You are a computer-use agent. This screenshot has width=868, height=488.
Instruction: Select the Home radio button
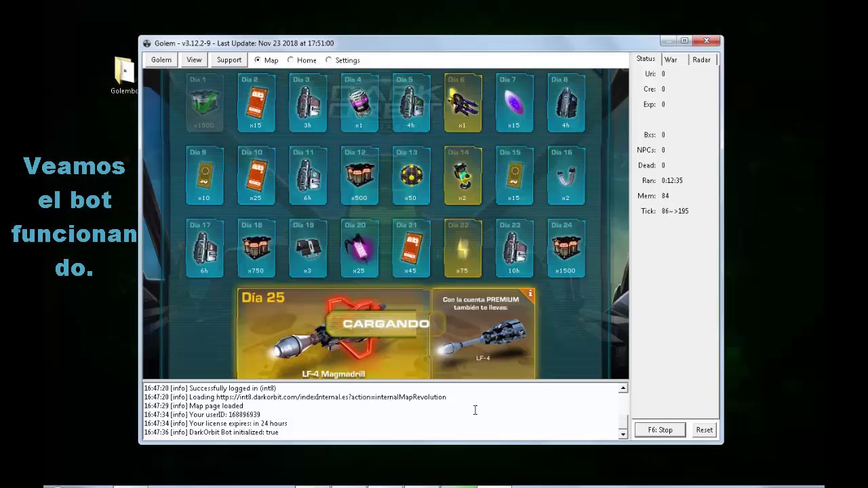[x=291, y=60]
